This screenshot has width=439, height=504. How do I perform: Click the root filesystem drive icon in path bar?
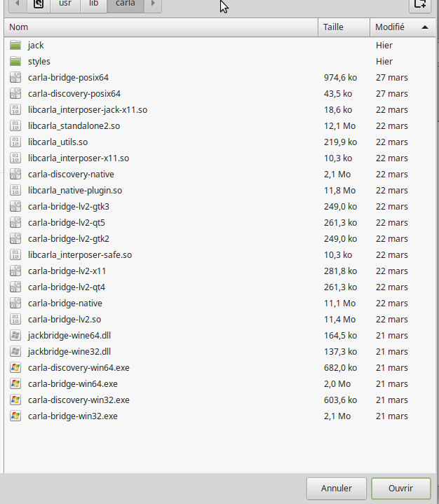click(x=39, y=4)
